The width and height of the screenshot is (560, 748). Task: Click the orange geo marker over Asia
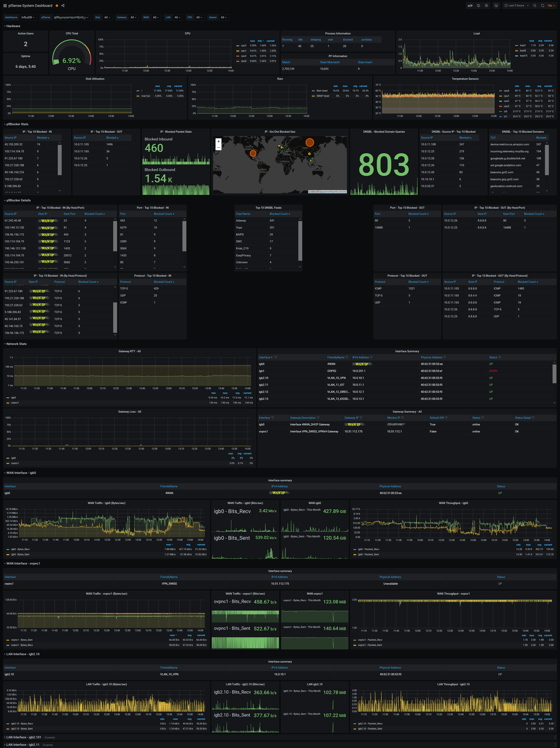tap(310, 142)
